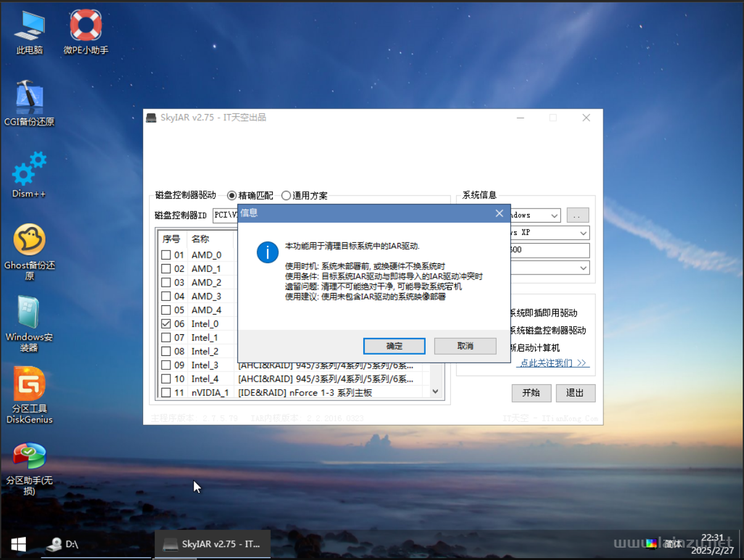Expand the XP system version dropdown
The image size is (744, 560).
click(583, 233)
